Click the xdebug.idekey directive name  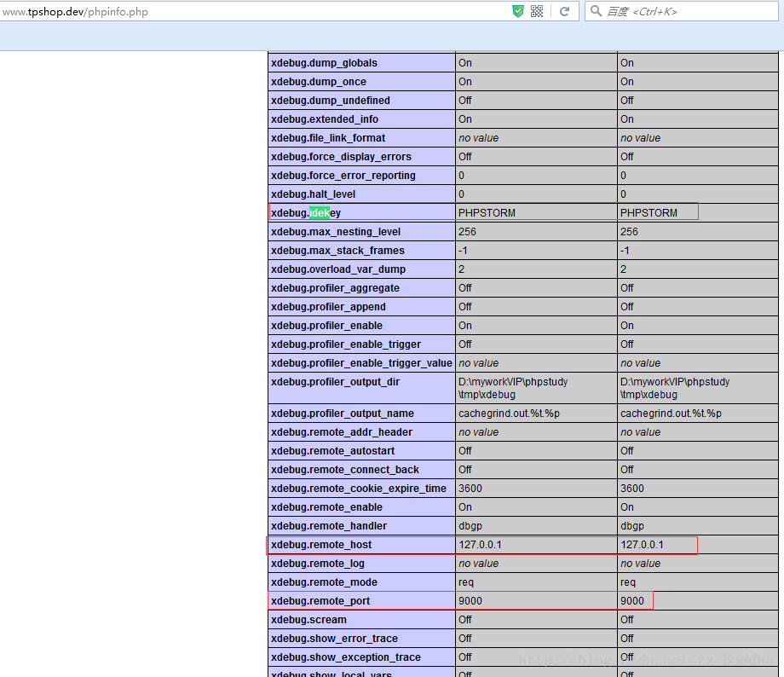[x=305, y=213]
